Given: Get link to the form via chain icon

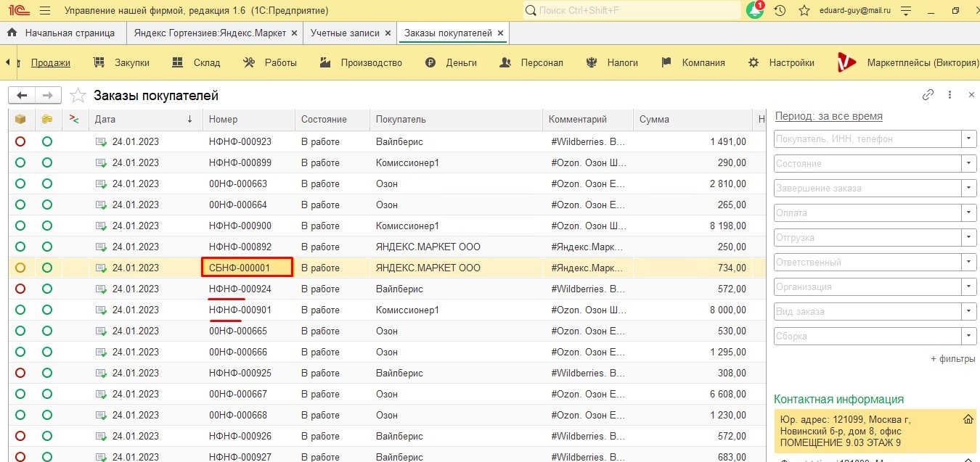Looking at the screenshot, I should tap(928, 95).
